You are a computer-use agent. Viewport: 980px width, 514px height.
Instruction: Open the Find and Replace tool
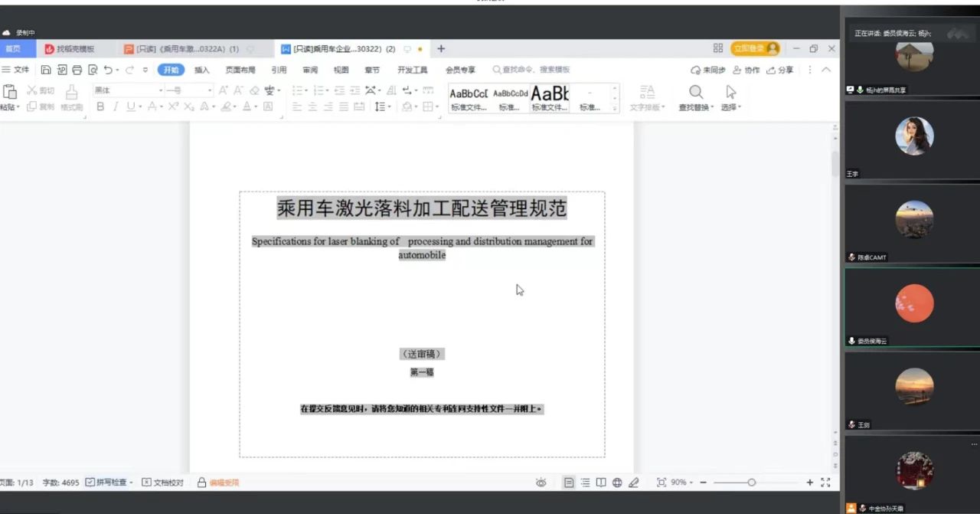(x=695, y=97)
